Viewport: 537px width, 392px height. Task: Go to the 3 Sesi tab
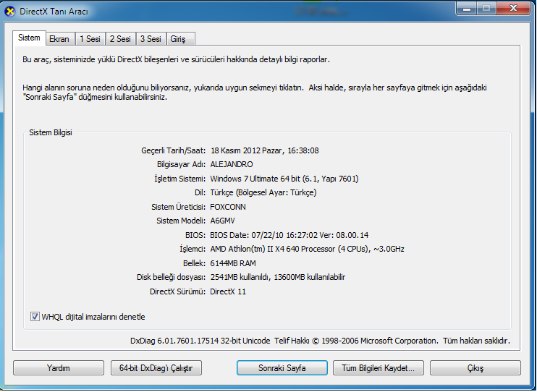click(x=151, y=39)
